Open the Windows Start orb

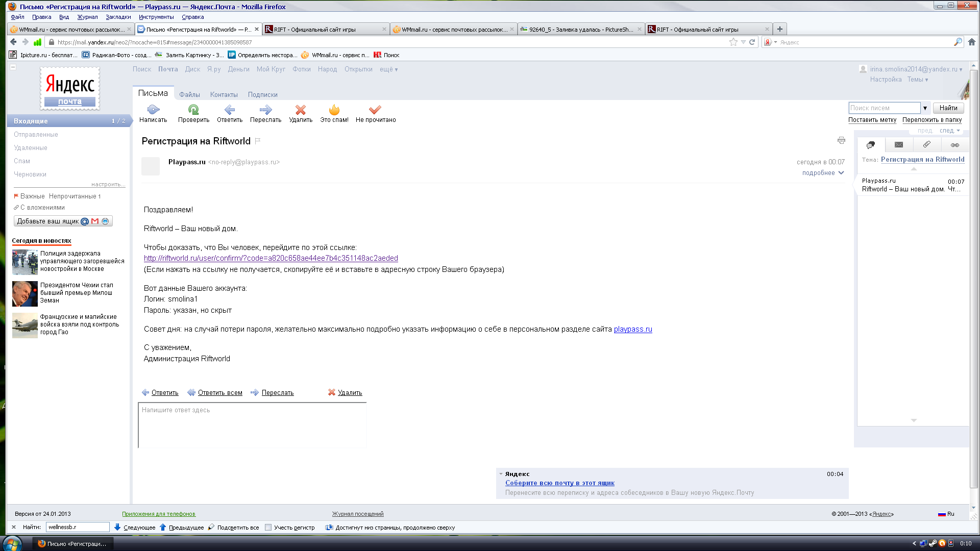[12, 543]
